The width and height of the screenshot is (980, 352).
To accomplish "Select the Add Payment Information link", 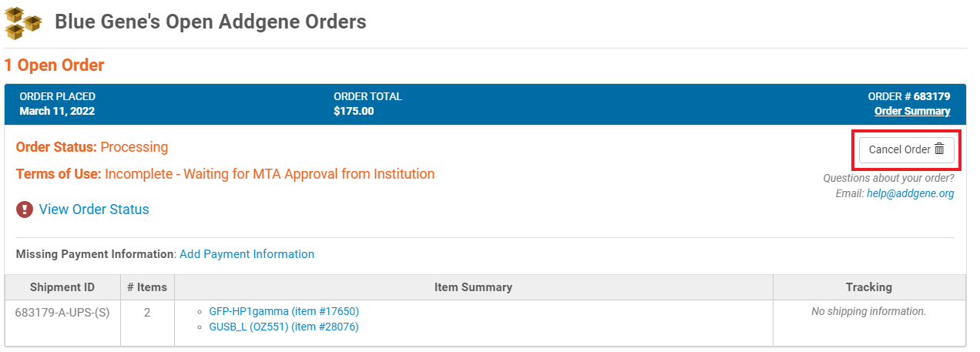I will tap(247, 254).
